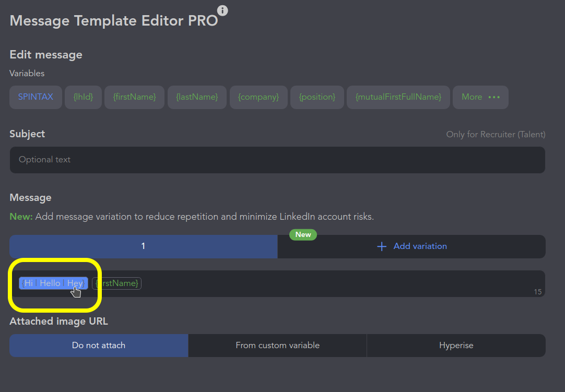Insert the {lastName} variable chip
Screen dimensions: 565x392
point(197,97)
